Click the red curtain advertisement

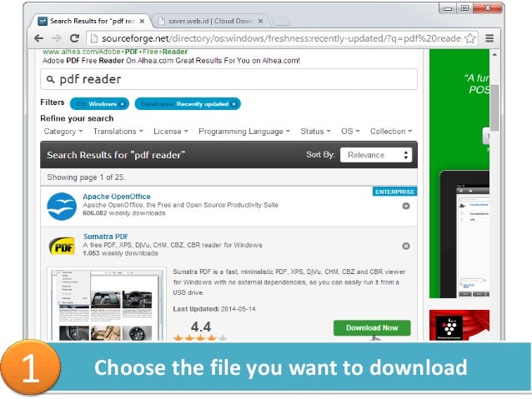[x=459, y=325]
